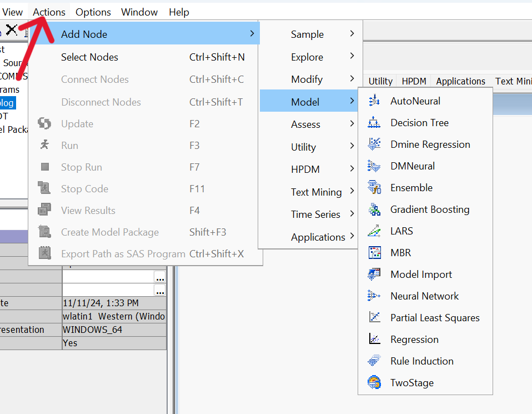This screenshot has height=414, width=532.
Task: Click the lower ellipsis browse button
Action: (x=160, y=290)
